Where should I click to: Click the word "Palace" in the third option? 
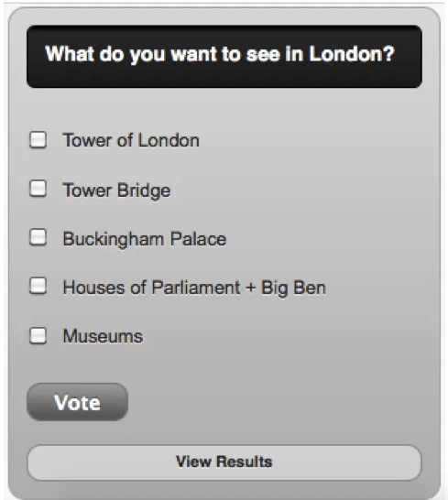[198, 239]
